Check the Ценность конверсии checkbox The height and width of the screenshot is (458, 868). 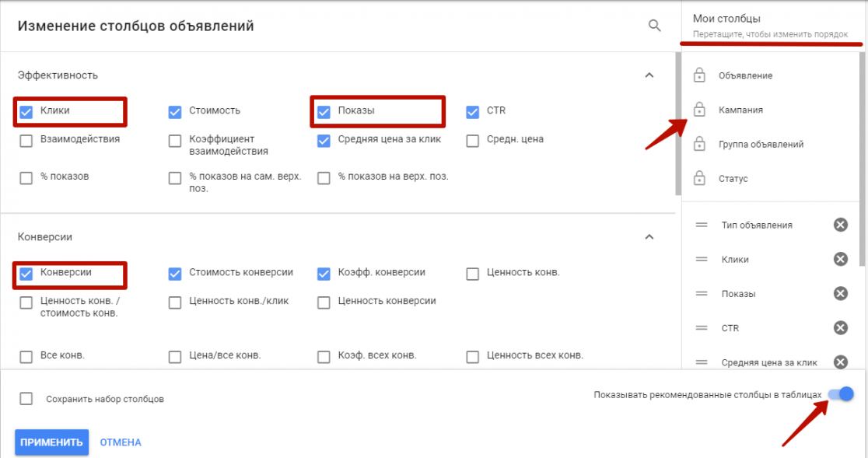click(324, 302)
